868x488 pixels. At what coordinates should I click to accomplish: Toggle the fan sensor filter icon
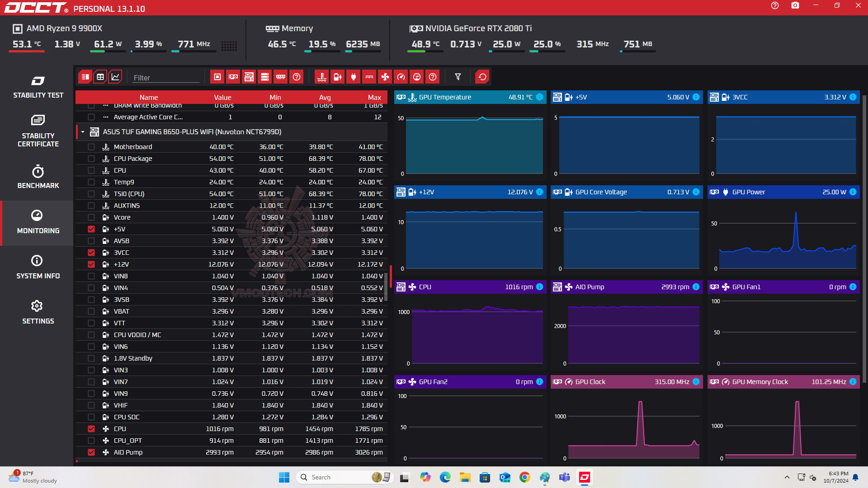click(385, 77)
